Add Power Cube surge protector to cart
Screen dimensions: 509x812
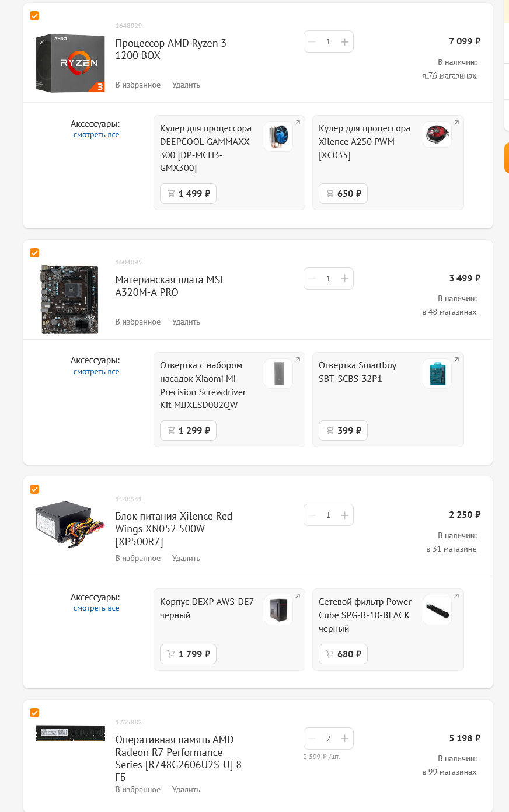(343, 654)
